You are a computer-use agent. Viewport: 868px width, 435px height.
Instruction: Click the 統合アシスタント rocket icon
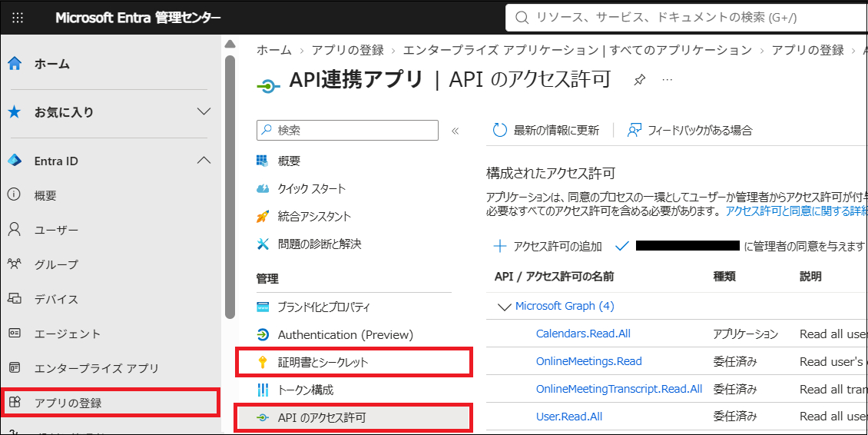point(263,216)
